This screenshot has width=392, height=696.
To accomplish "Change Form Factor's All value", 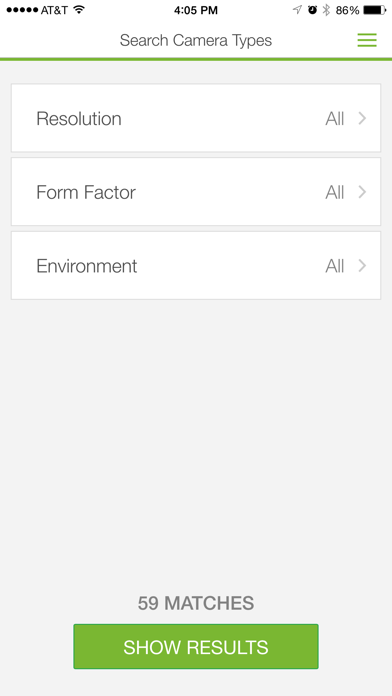I will click(x=335, y=193).
